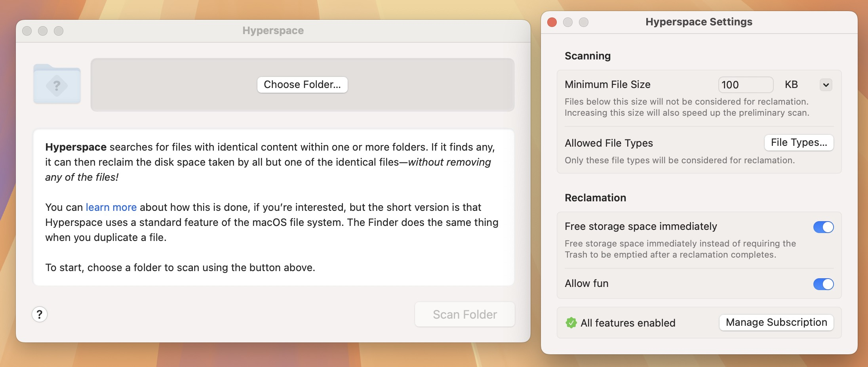
Task: Click the green checkmark badge icon
Action: (571, 323)
